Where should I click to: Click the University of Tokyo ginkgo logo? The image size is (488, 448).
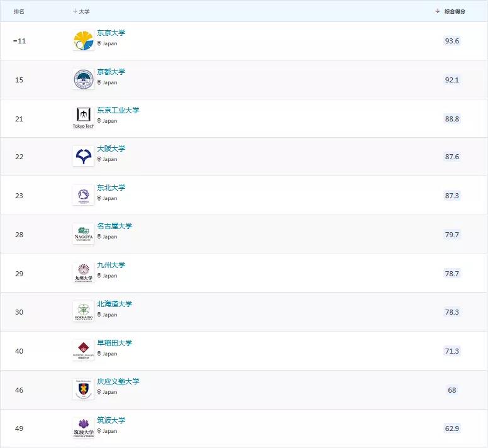tap(83, 41)
